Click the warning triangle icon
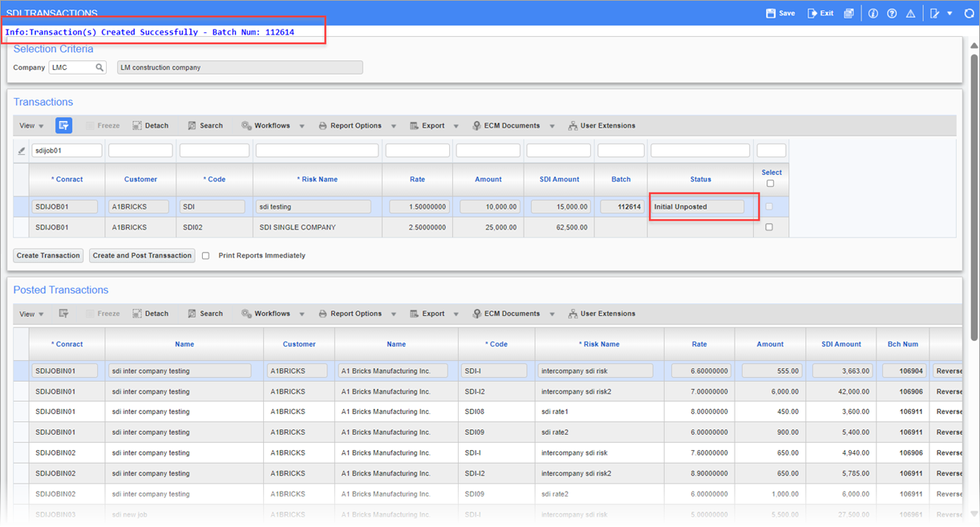Image resolution: width=980 pixels, height=527 pixels. [x=910, y=14]
